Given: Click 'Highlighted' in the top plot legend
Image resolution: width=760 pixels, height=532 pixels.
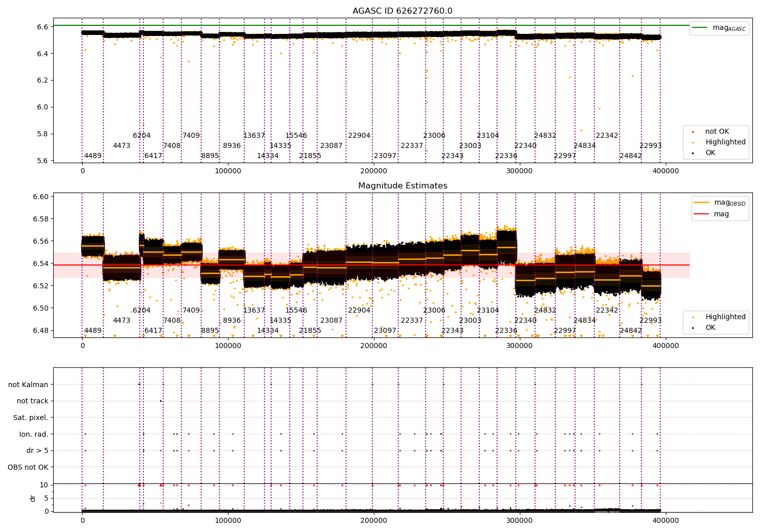Looking at the screenshot, I should click(x=726, y=142).
